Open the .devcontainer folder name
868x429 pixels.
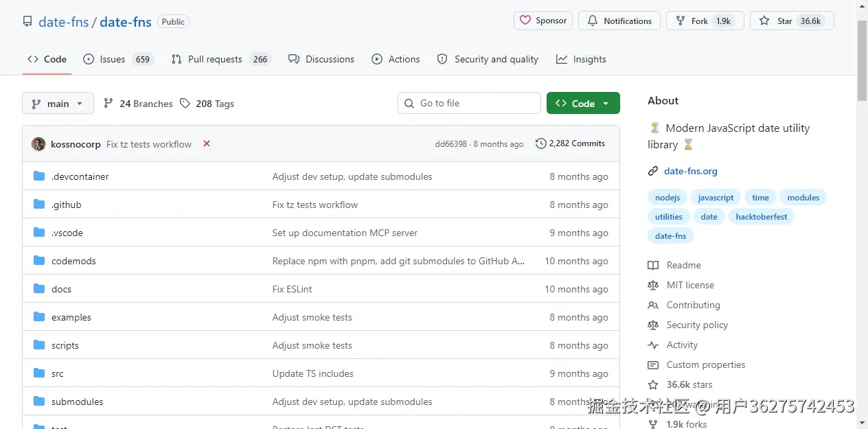[80, 176]
